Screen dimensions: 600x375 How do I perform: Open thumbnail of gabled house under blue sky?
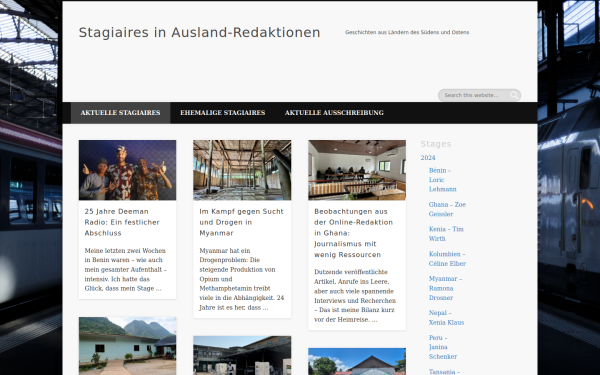click(x=357, y=361)
